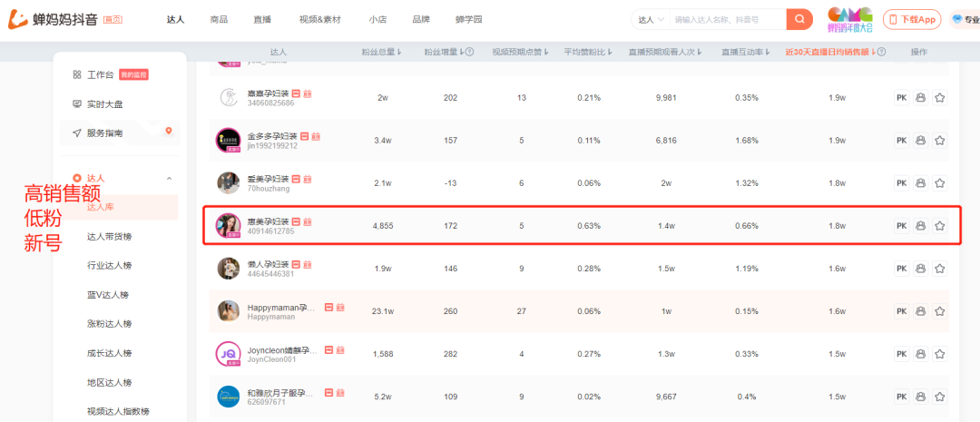This screenshot has width=980, height=422.
Task: Click the orange search magnifier button
Action: click(799, 20)
